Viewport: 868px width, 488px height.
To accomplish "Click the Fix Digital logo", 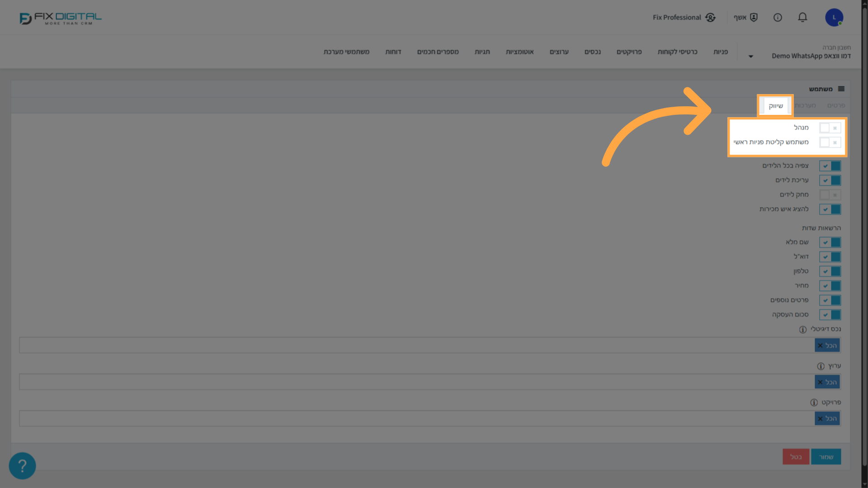I will pos(61,18).
